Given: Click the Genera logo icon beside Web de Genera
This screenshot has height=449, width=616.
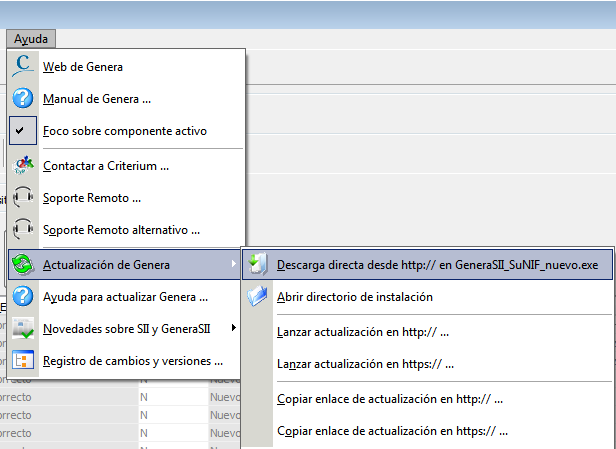Looking at the screenshot, I should pos(23,66).
